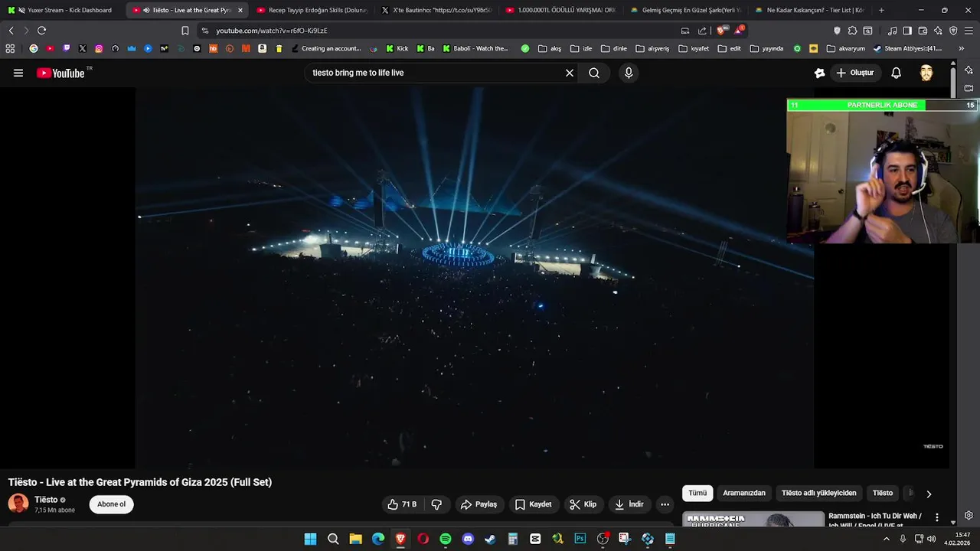Screen dimensions: 980x551
Task: Open Windows Start menu
Action: click(x=310, y=539)
